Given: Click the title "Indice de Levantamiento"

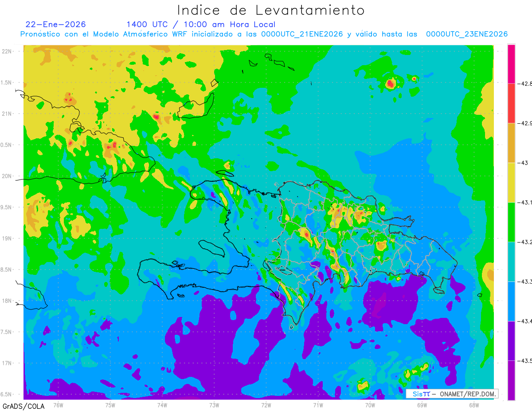Looking at the screenshot, I should coord(270,10).
